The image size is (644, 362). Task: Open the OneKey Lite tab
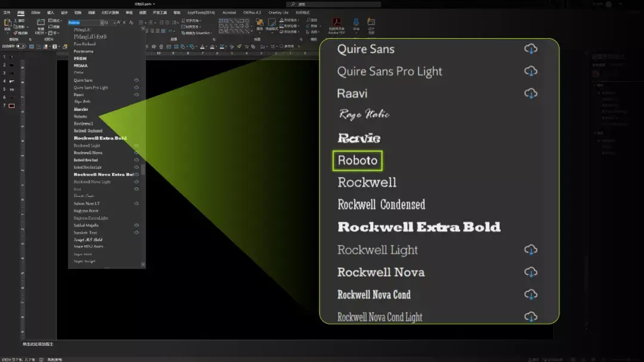(x=278, y=12)
